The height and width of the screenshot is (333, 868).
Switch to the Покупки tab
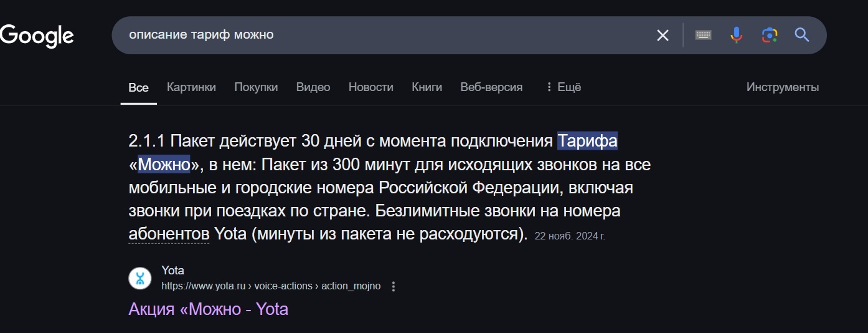coord(256,87)
